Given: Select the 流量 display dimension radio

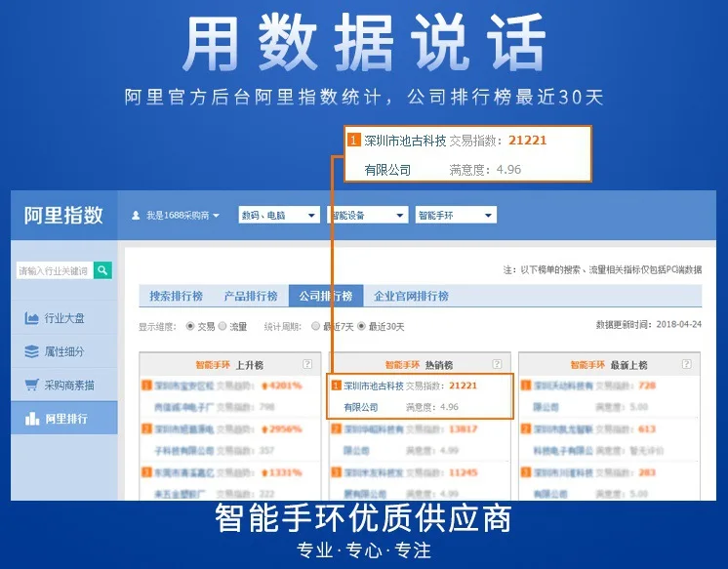Looking at the screenshot, I should pos(222,326).
